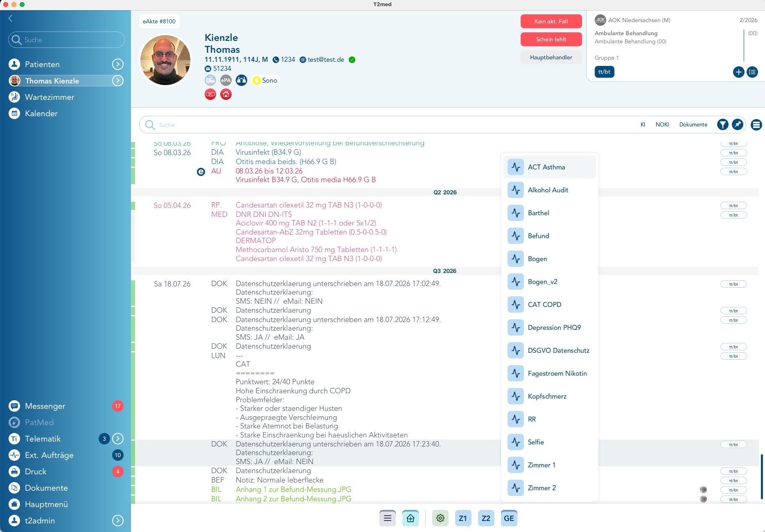This screenshot has width=765, height=532.
Task: Expand the Patienten arrow
Action: tap(118, 64)
